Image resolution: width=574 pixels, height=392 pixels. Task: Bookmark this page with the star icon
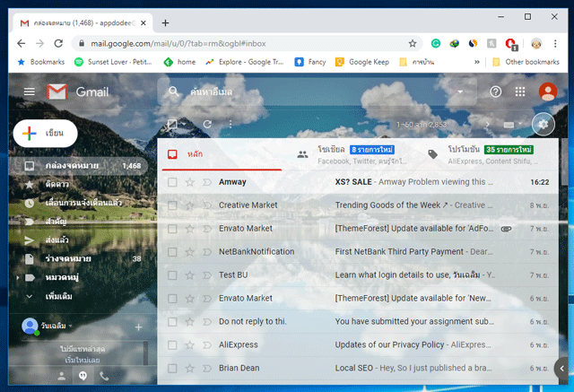[x=413, y=44]
